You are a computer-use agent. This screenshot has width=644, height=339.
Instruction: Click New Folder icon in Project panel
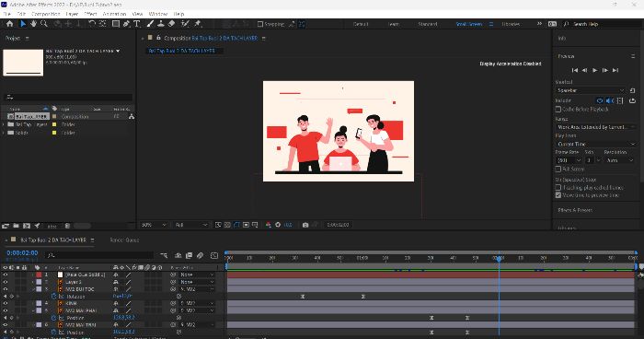coord(16,226)
